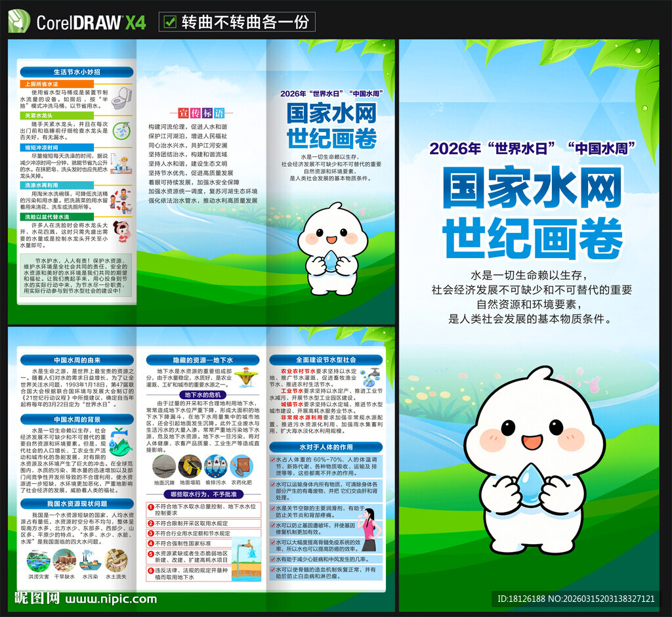Screen dimensions: 672x617
Task: Click red number 1 circle in list
Action: pos(151,507)
